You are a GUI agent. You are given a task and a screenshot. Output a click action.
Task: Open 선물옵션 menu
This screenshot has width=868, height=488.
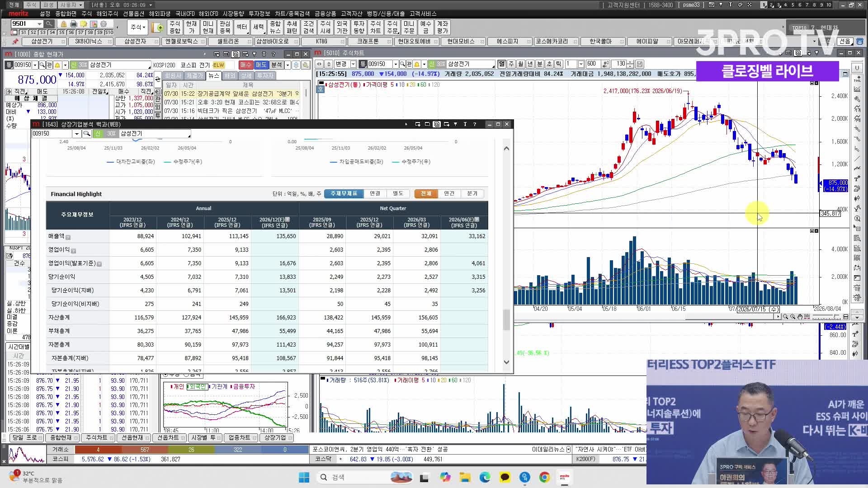click(x=134, y=14)
